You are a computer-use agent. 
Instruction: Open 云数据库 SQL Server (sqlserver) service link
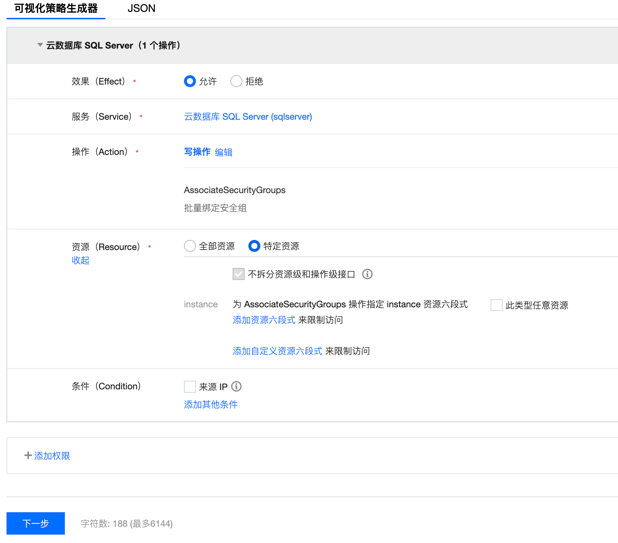pyautogui.click(x=247, y=117)
